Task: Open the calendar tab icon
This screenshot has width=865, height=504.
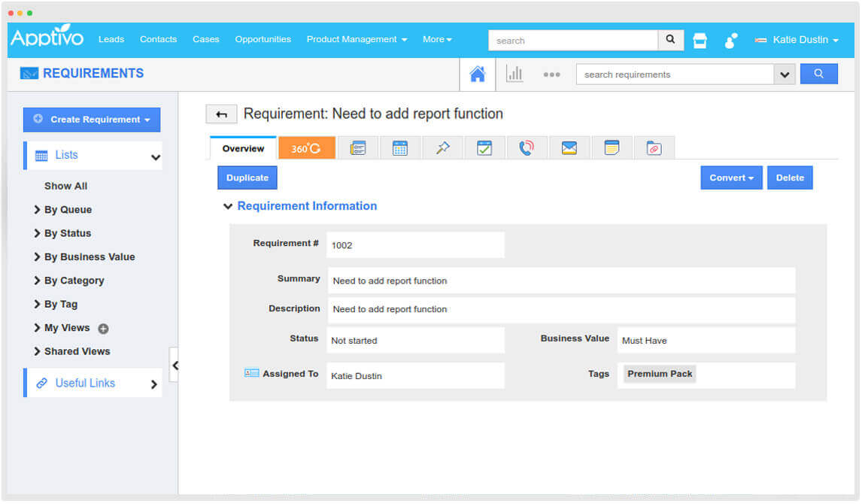Action: [x=400, y=148]
